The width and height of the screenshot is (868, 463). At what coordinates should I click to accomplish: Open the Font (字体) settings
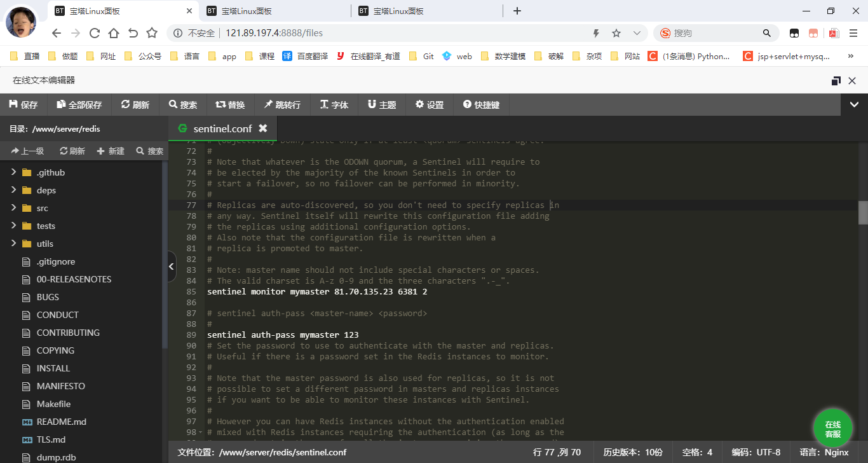[x=334, y=105]
